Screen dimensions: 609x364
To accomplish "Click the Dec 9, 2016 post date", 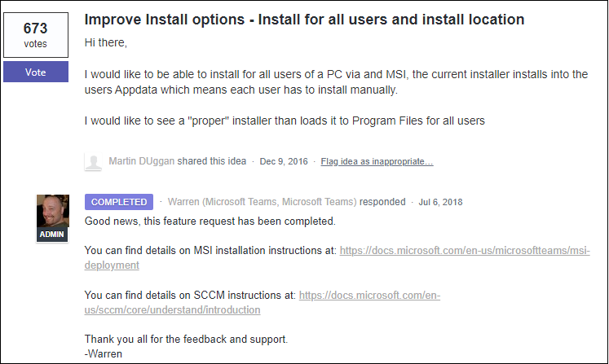I will [x=284, y=161].
